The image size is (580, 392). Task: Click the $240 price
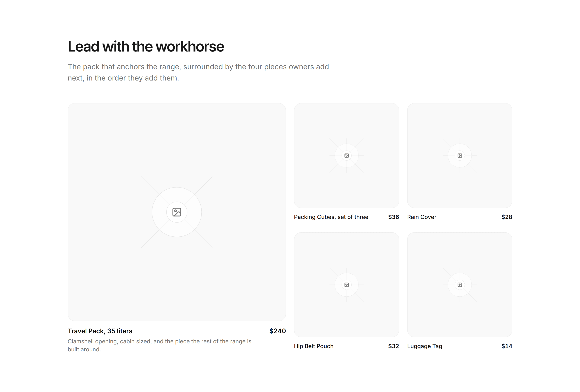point(277,331)
